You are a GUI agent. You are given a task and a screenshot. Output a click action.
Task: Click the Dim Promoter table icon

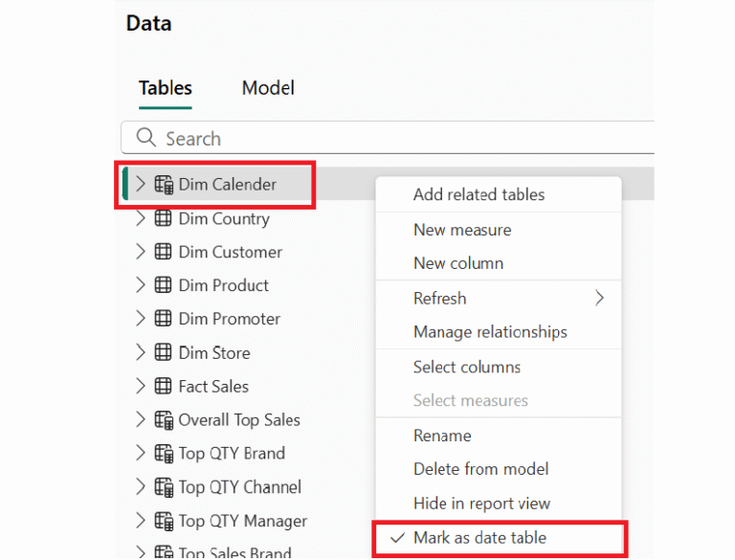click(163, 319)
